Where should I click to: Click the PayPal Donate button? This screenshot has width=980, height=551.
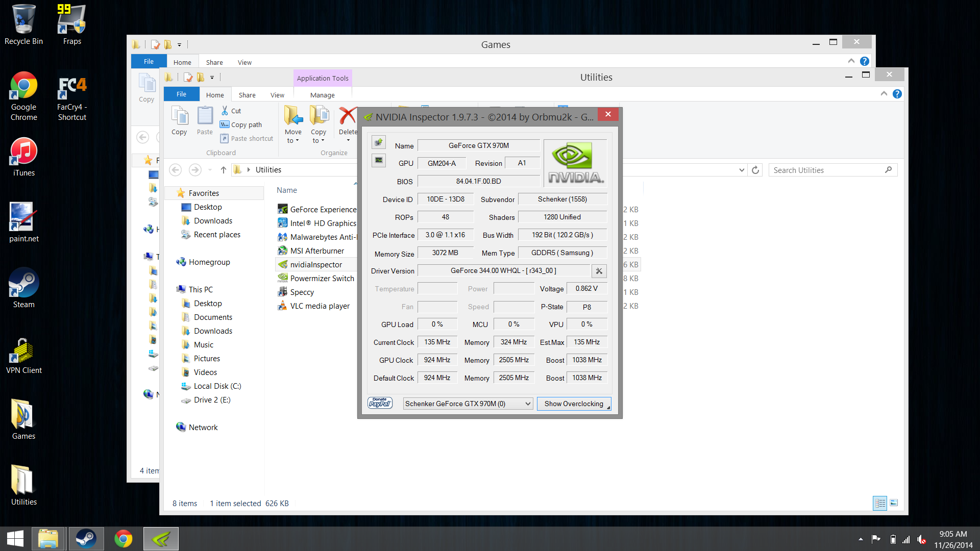pos(380,403)
